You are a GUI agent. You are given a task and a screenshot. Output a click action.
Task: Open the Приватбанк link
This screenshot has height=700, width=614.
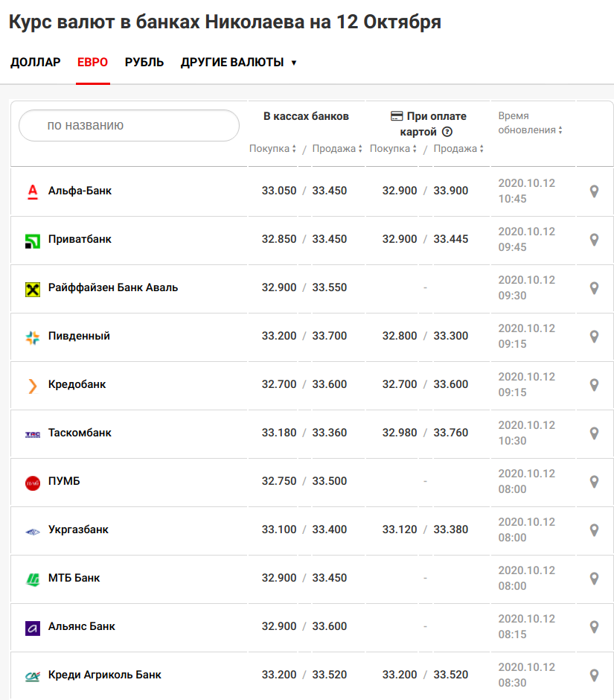[x=80, y=239]
